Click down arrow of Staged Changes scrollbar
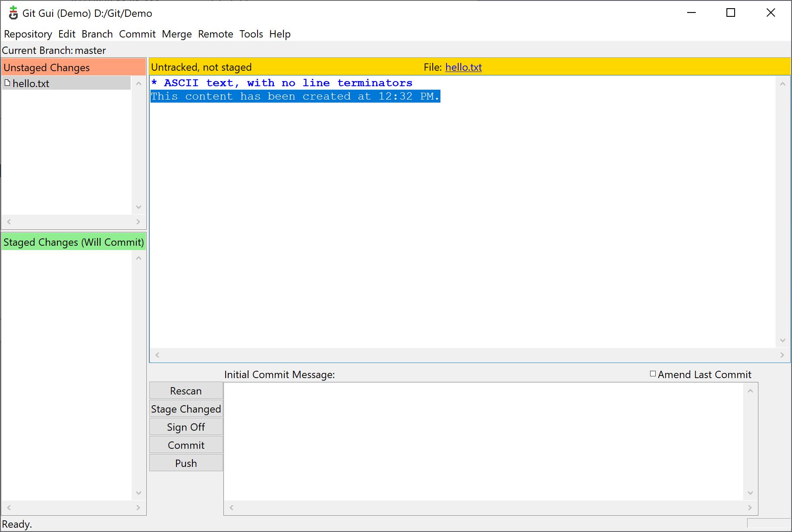The width and height of the screenshot is (792, 532). tap(138, 493)
